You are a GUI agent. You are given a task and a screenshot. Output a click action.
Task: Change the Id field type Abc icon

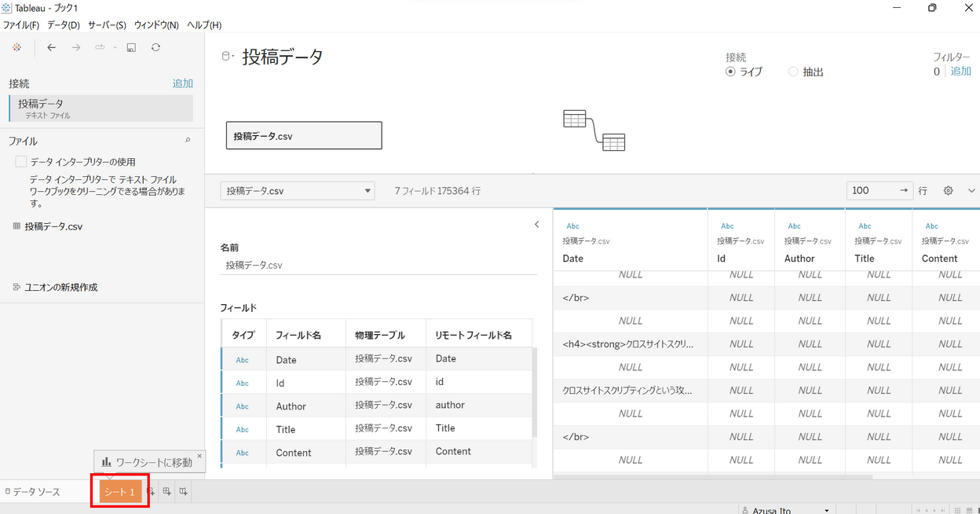(243, 383)
